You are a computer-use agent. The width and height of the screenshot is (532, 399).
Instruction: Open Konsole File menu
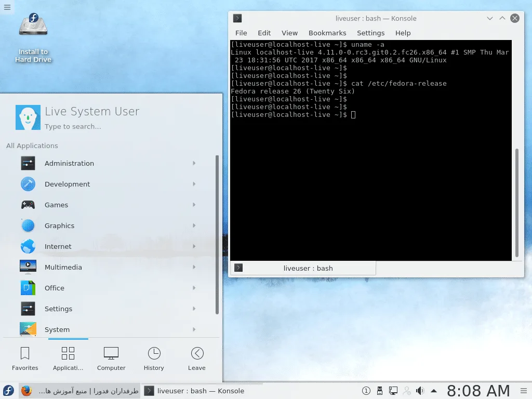241,33
